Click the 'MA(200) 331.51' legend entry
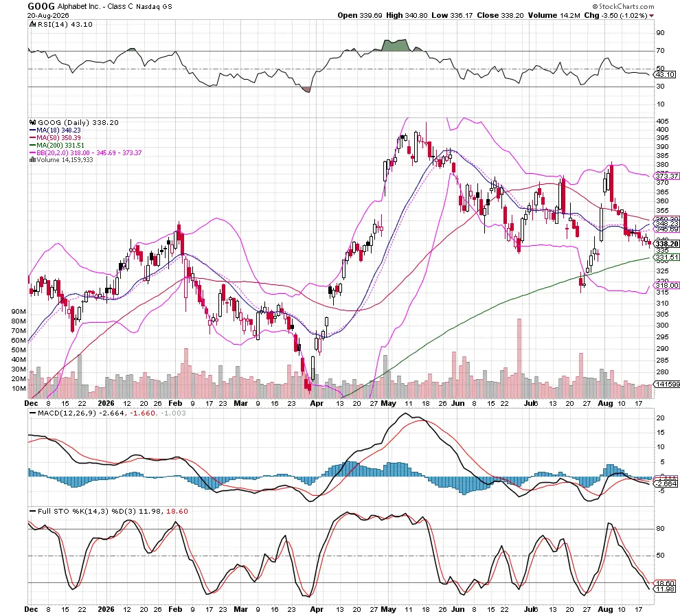The height and width of the screenshot is (616, 680). pyautogui.click(x=60, y=145)
